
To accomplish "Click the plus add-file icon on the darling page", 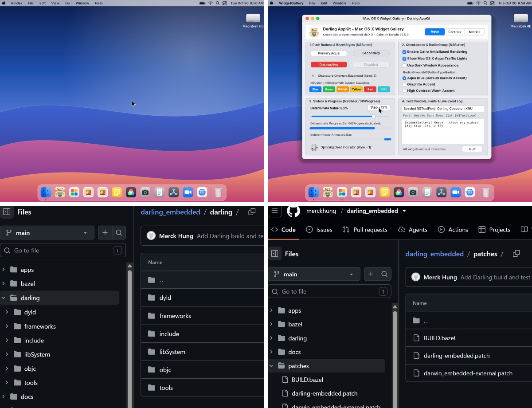I will click(x=105, y=232).
